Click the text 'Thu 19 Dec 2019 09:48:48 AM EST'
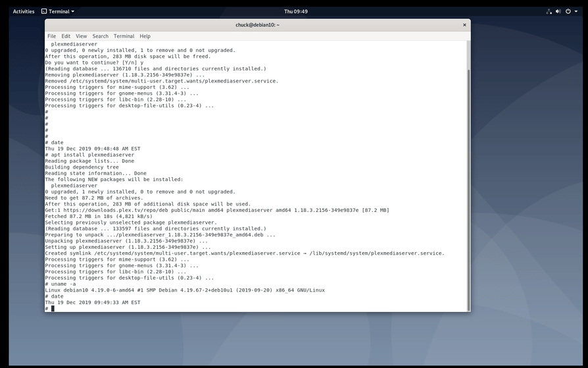 click(x=93, y=149)
